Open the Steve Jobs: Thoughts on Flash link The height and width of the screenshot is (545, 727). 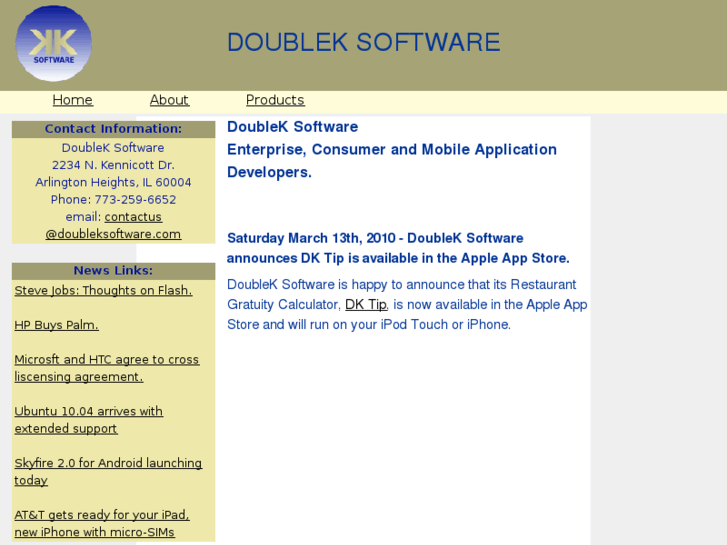(103, 290)
